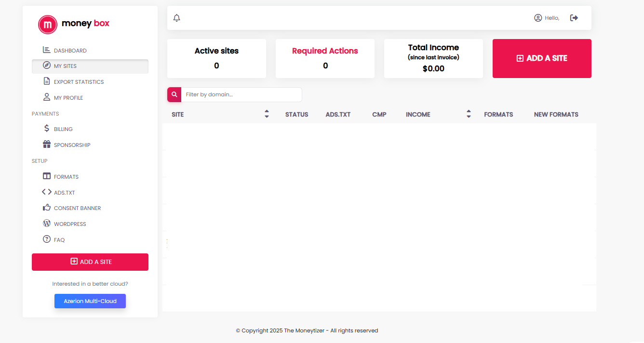Open Billing via the dollar icon
644x343 pixels.
(47, 129)
